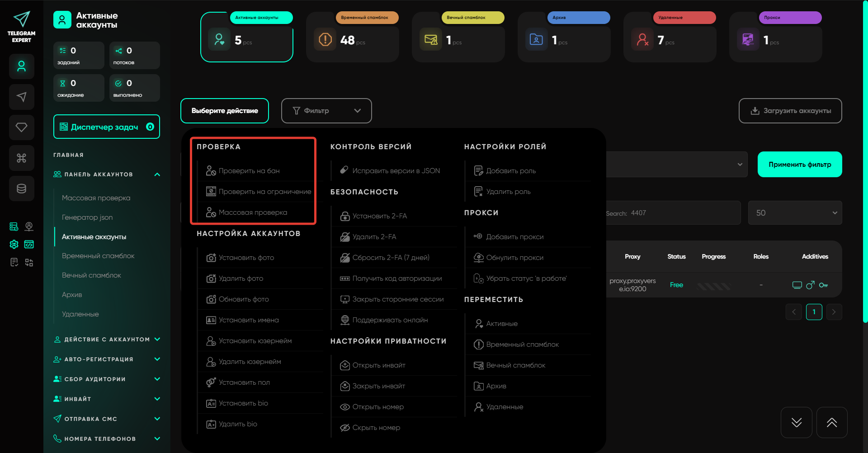868x453 pixels.
Task: Click the Progress bar in account row
Action: [713, 286]
